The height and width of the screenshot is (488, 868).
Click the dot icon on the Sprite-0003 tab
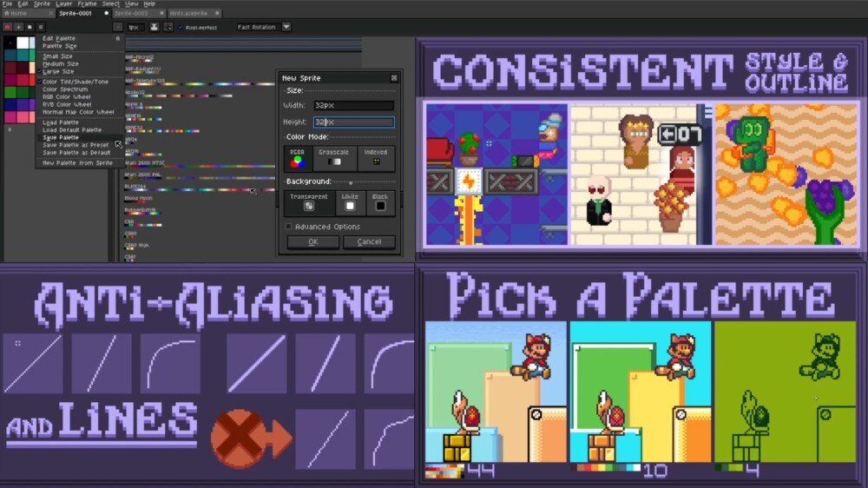pos(161,13)
